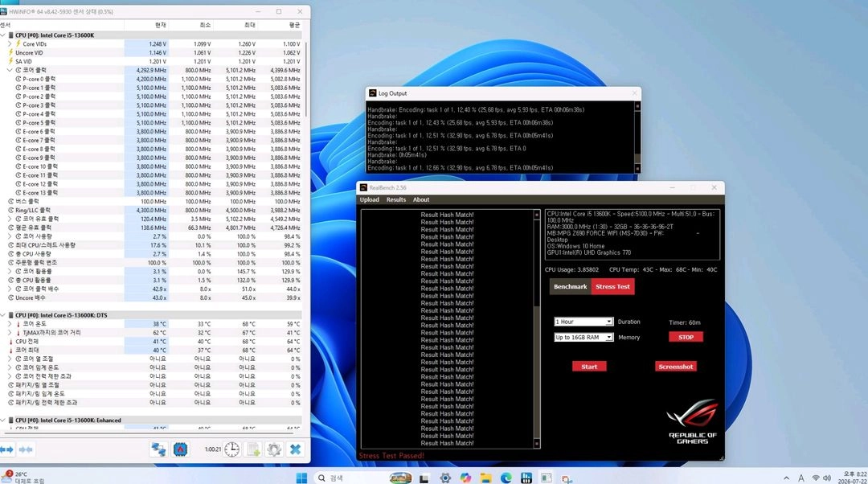The image size is (868, 484).
Task: Expand 코어 유효 클럭 row
Action: pos(10,219)
